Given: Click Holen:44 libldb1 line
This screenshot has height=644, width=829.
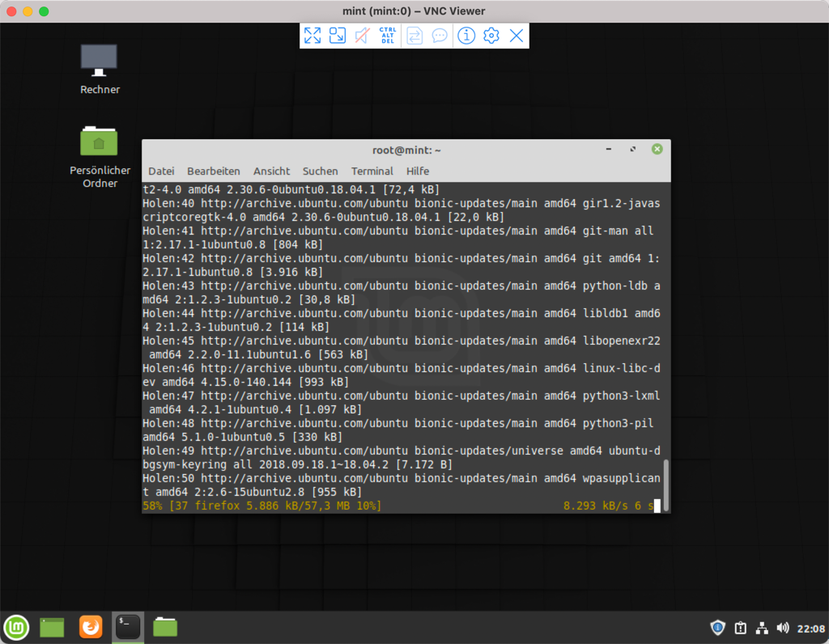Looking at the screenshot, I should pyautogui.click(x=402, y=320).
